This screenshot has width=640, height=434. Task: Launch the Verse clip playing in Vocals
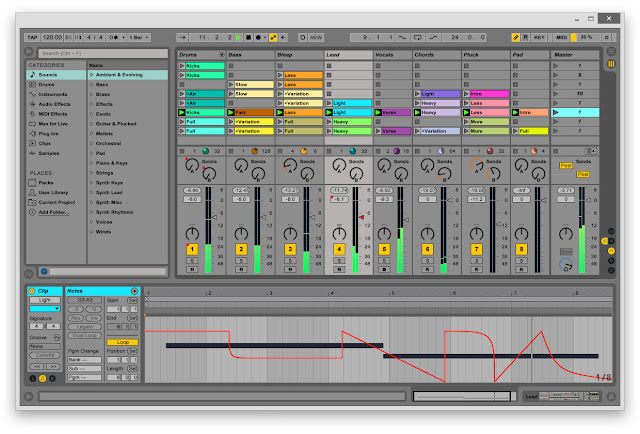click(378, 112)
